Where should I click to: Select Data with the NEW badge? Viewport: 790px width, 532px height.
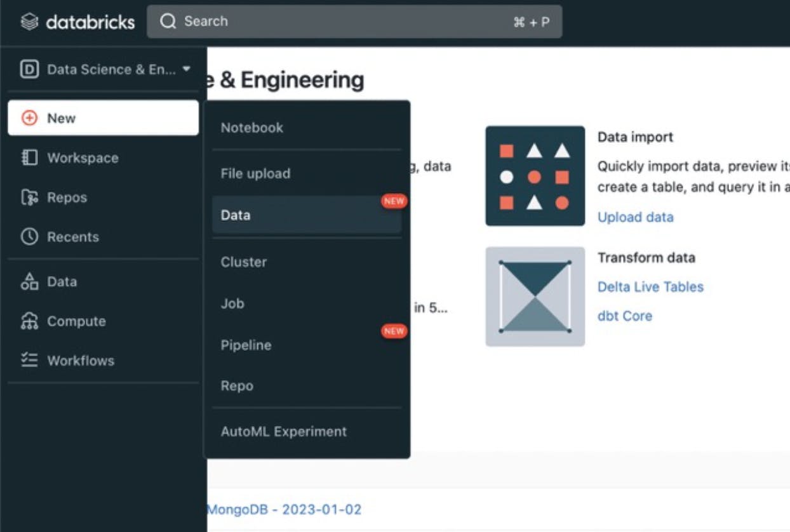[x=235, y=215]
